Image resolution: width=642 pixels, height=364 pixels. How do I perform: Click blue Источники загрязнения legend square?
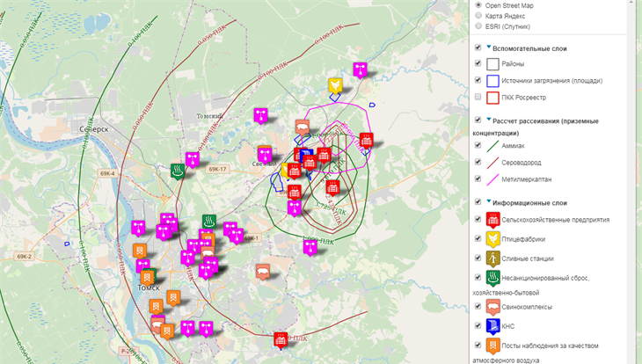coord(493,81)
